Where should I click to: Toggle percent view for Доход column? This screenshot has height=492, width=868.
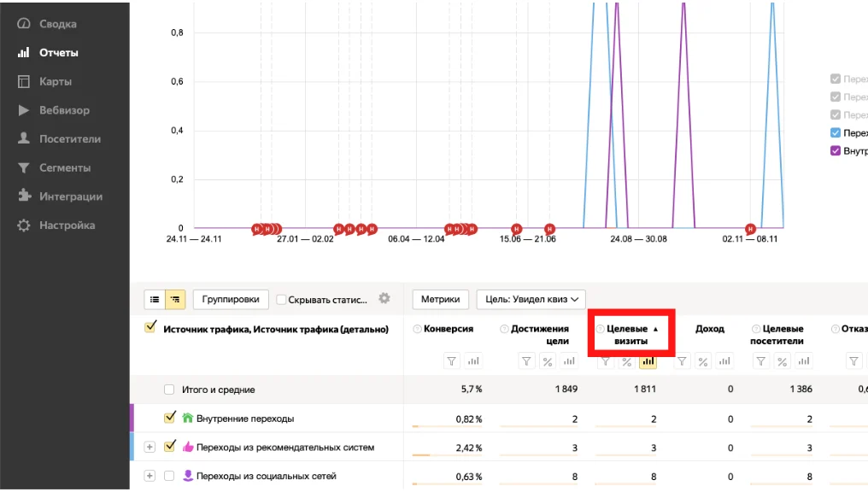point(703,361)
